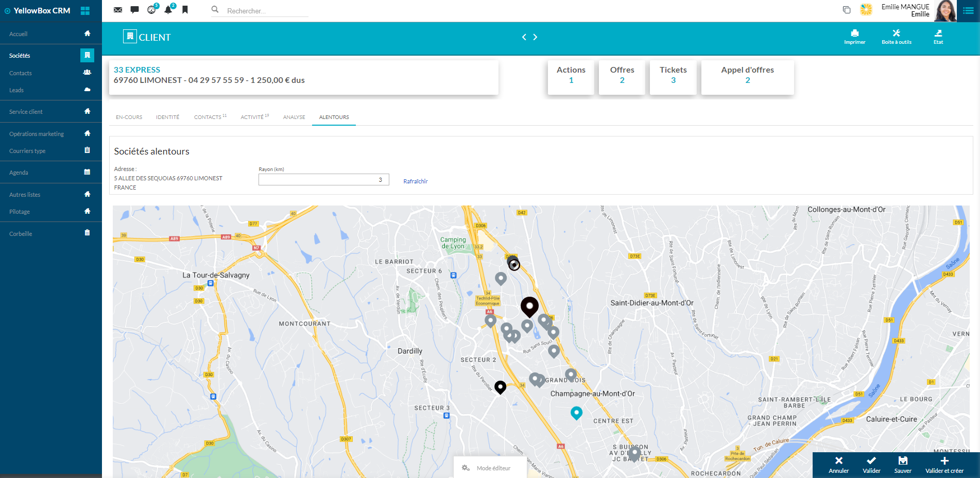Click the Rafraîchir link

click(x=415, y=181)
